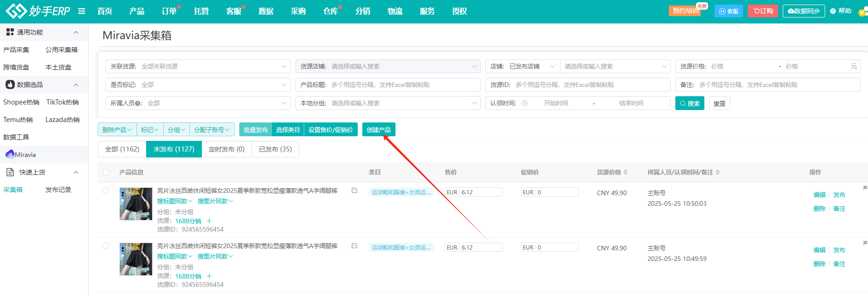Click the 数据同步 cloud button
Viewport: 868px width, 296px height.
click(804, 11)
